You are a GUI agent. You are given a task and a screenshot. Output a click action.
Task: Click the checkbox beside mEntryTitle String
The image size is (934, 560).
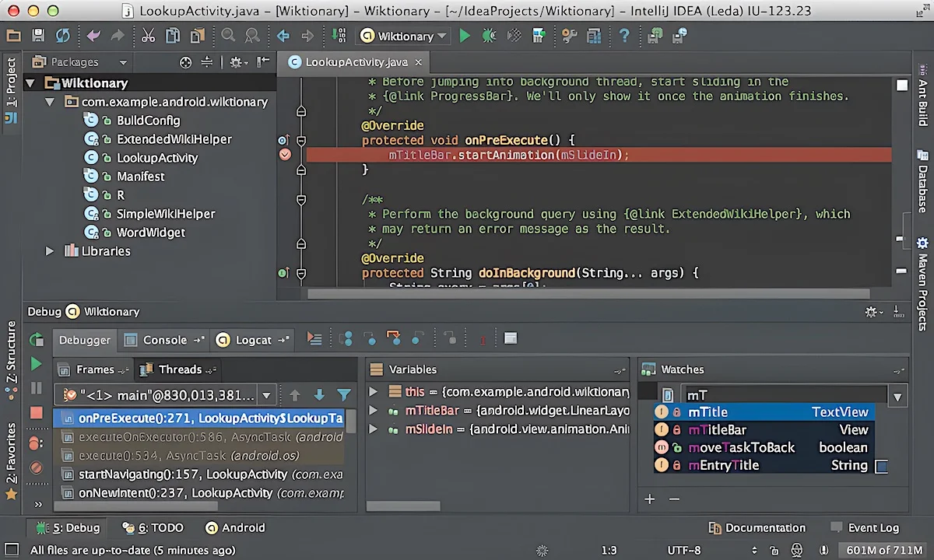coord(882,467)
